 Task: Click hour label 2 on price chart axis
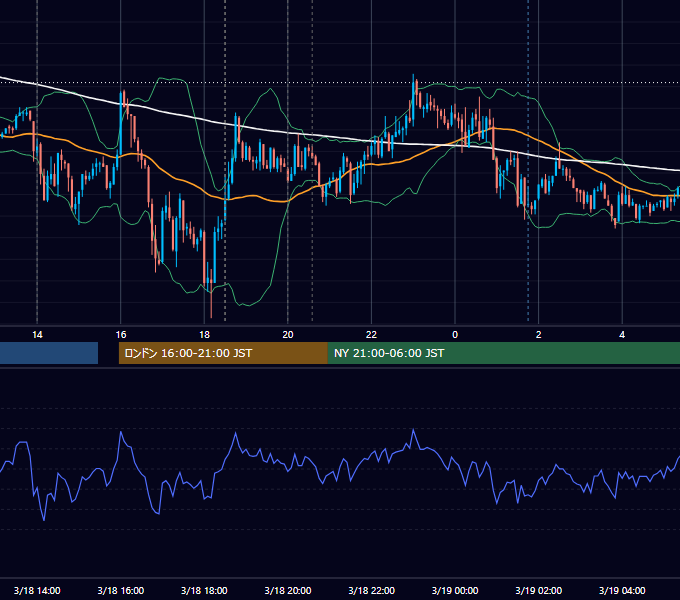pos(539,335)
